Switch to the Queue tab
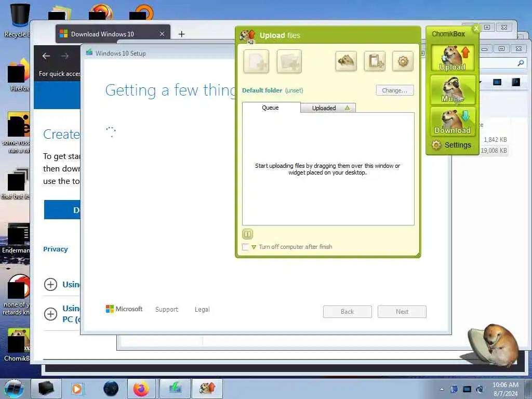Screen dimensions: 532x399 pyautogui.click(x=271, y=108)
